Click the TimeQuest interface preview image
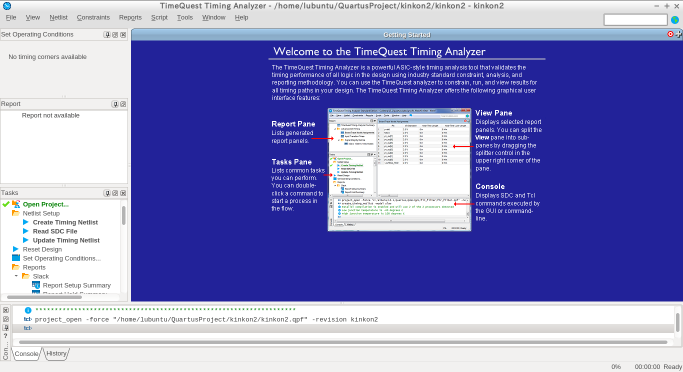The image size is (683, 372). click(x=399, y=169)
